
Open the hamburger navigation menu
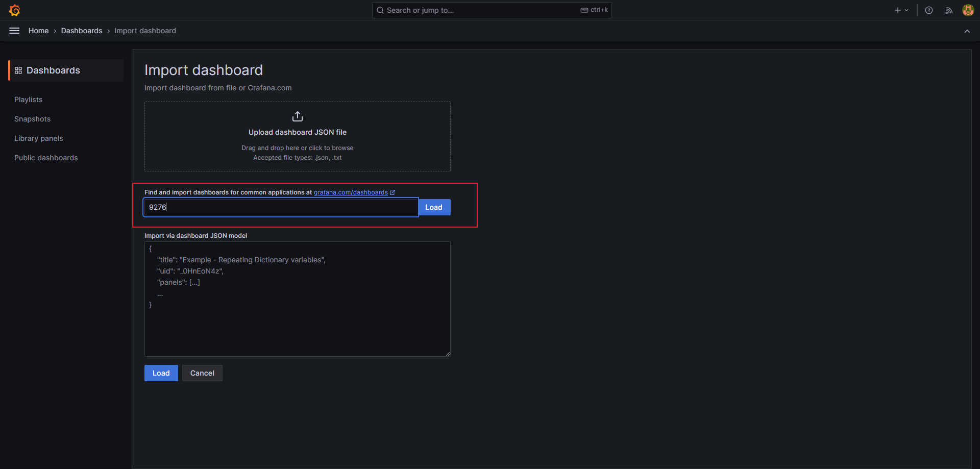point(14,31)
